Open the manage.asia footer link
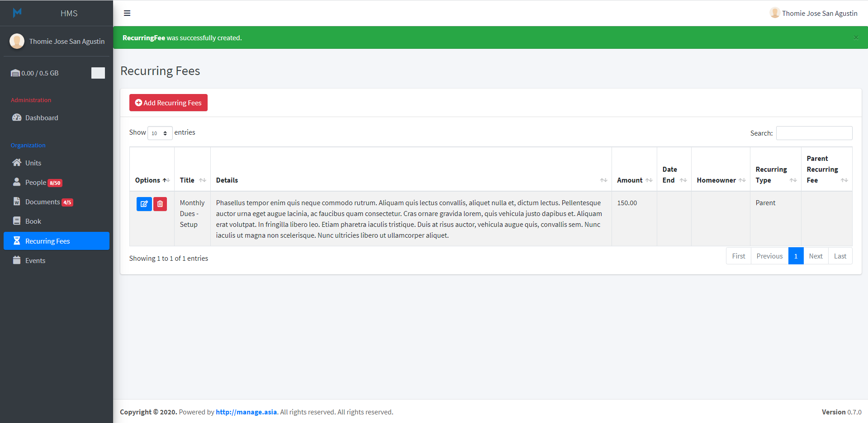 click(x=246, y=412)
